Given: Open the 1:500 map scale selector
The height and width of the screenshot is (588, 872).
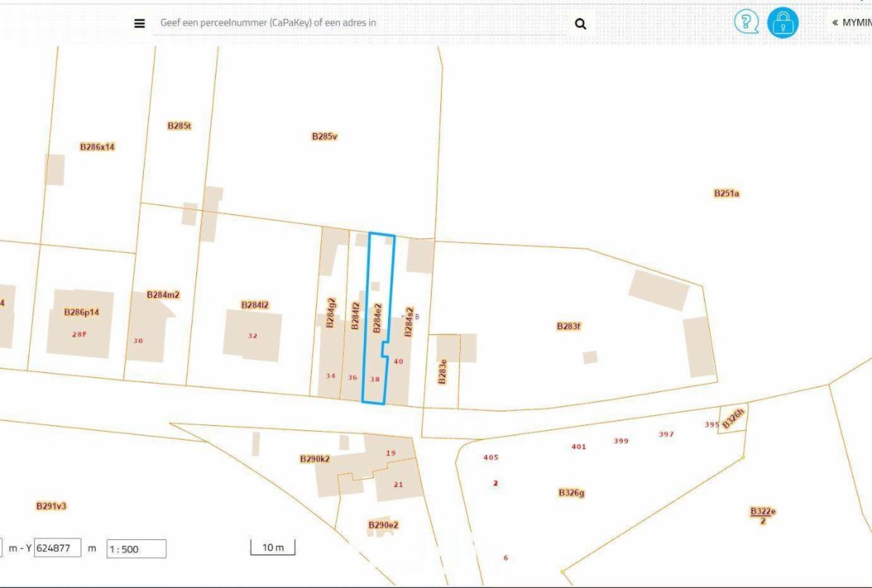Looking at the screenshot, I should click(x=136, y=549).
